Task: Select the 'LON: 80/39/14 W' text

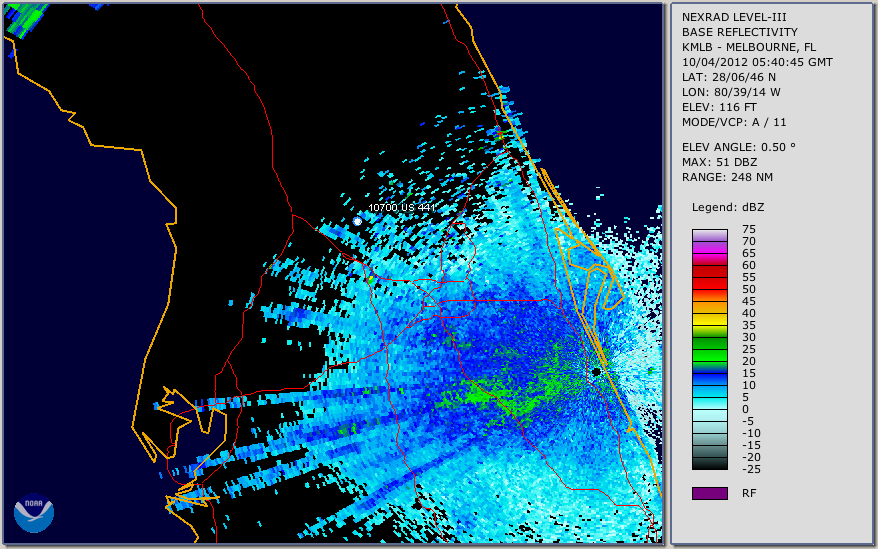Action: (731, 92)
